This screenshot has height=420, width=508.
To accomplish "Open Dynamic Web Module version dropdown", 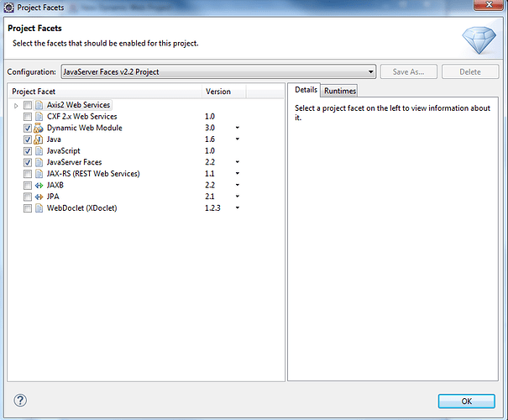I will pyautogui.click(x=237, y=128).
